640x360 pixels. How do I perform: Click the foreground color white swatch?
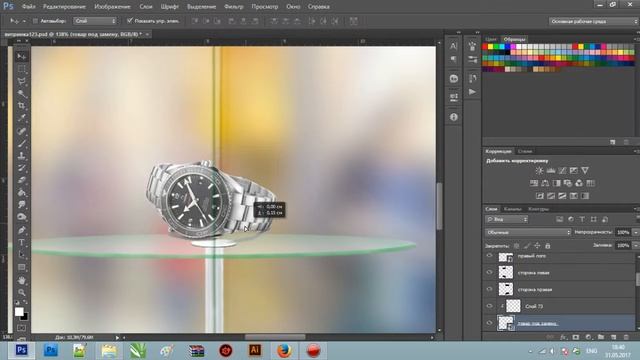[x=19, y=312]
